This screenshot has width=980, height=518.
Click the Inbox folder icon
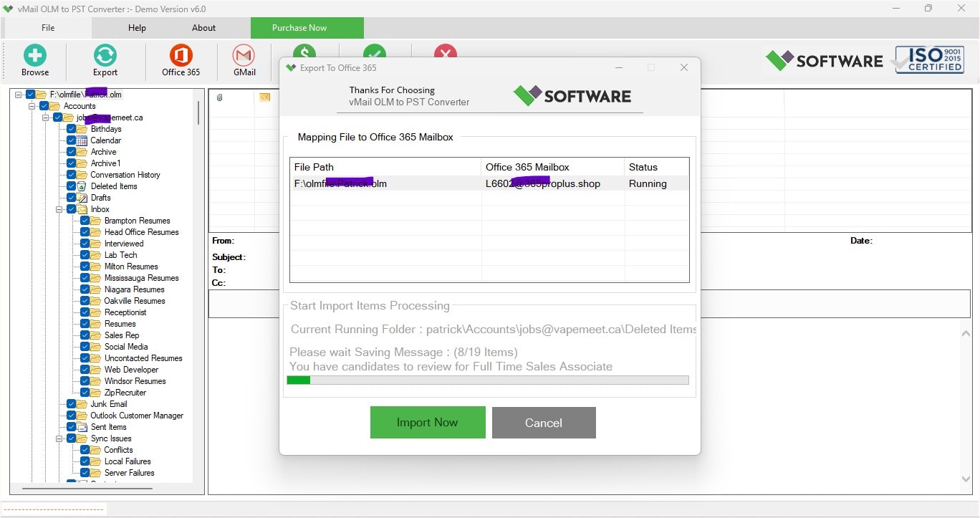point(82,209)
